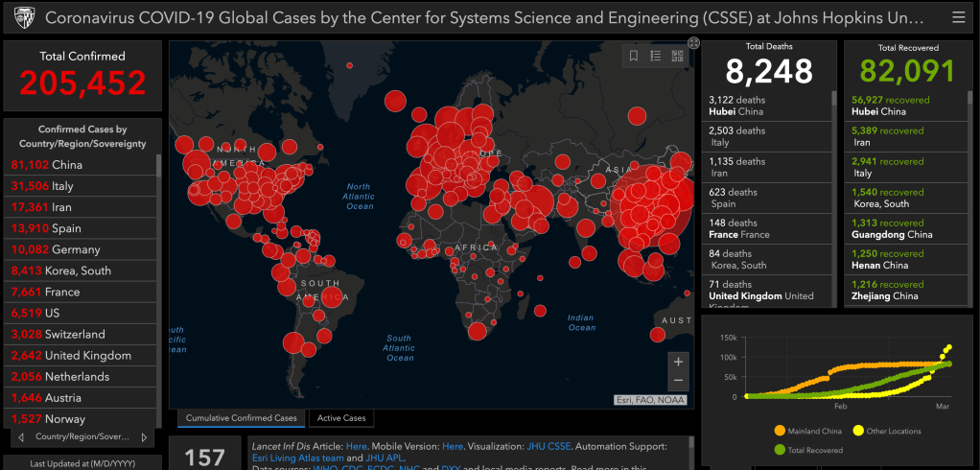Toggle the Total Recovered chart series
The width and height of the screenshot is (980, 470).
pyautogui.click(x=811, y=449)
